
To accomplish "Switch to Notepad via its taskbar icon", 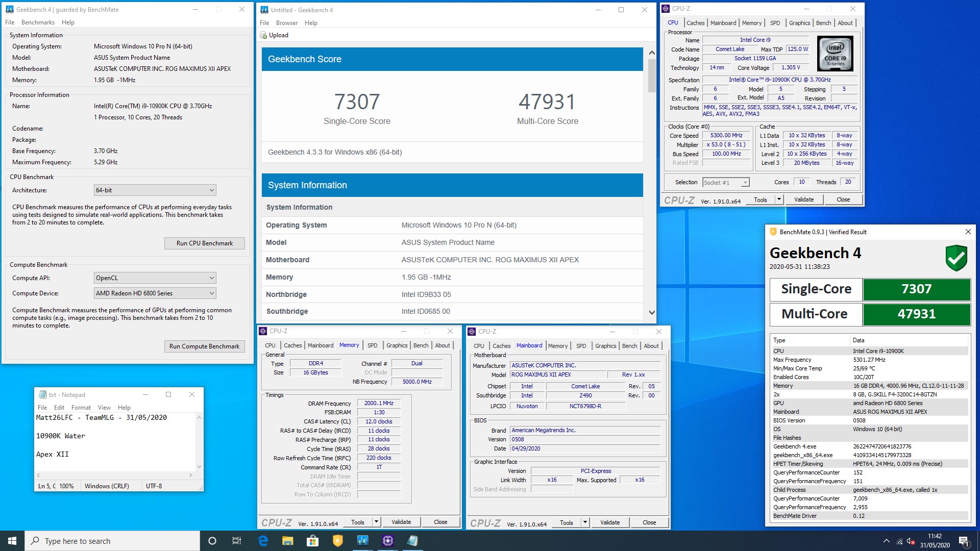I will tap(412, 541).
